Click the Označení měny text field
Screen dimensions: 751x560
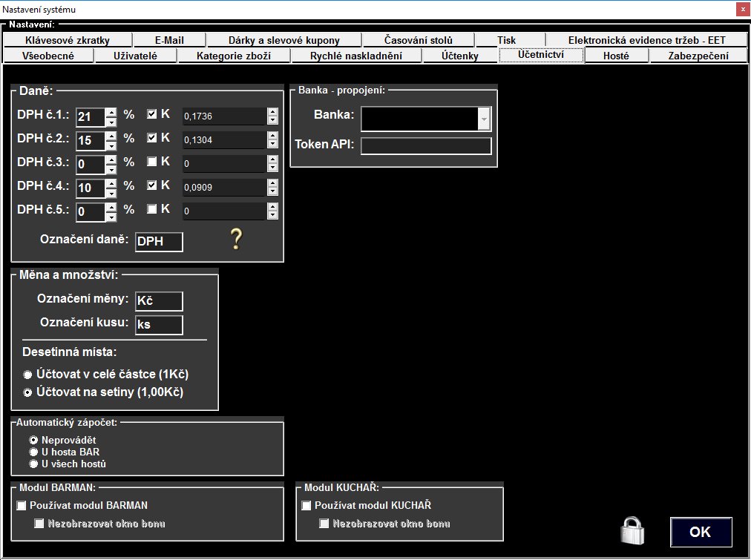coord(159,300)
